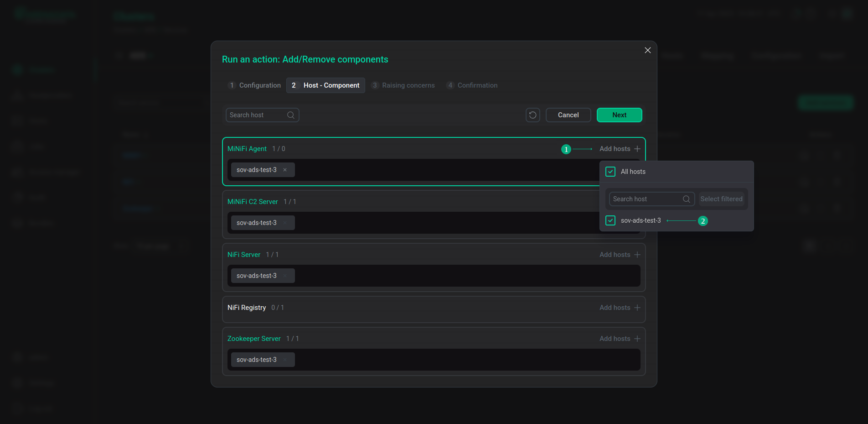
Task: Click the magnifier icon in the main Search host field
Action: tap(291, 115)
